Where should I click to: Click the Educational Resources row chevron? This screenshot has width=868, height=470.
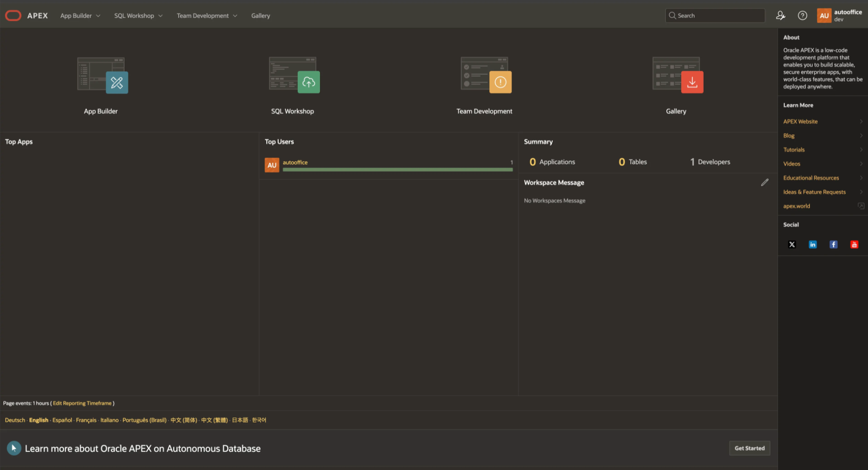click(x=861, y=178)
